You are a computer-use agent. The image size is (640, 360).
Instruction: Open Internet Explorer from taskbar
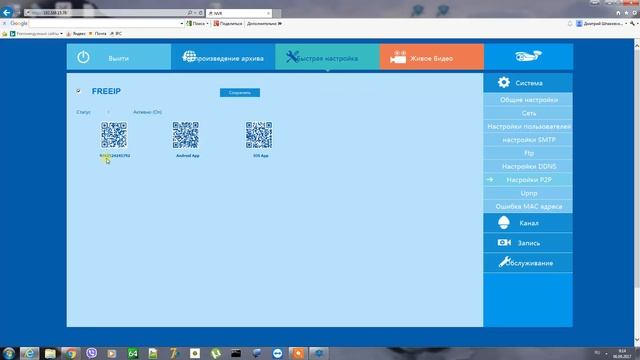point(29,353)
